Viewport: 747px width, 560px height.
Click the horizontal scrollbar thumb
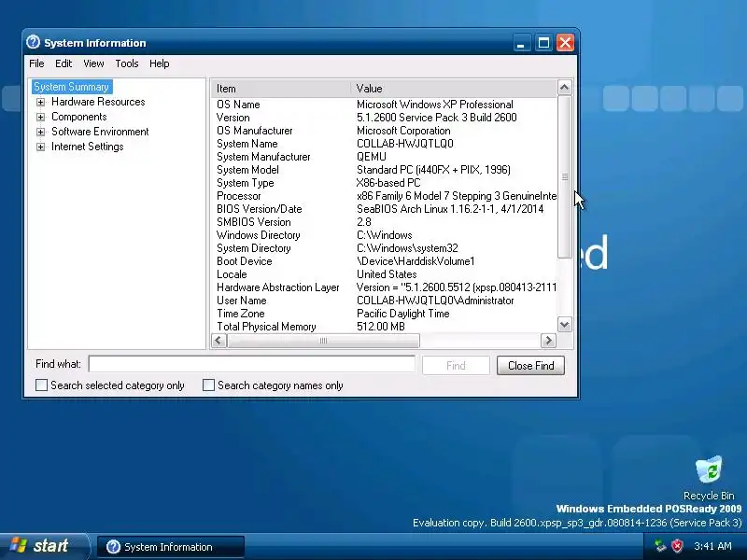[x=323, y=341]
